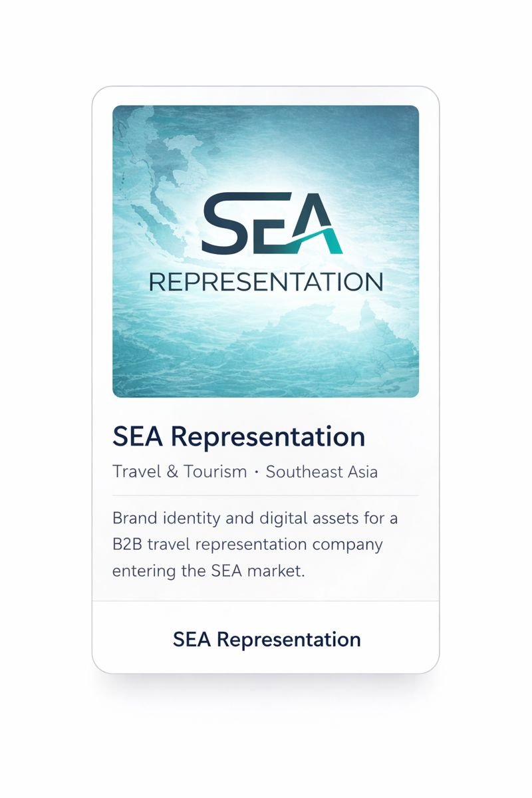The width and height of the screenshot is (532, 798).
Task: Click the Southeast Asia region label
Action: tap(322, 472)
